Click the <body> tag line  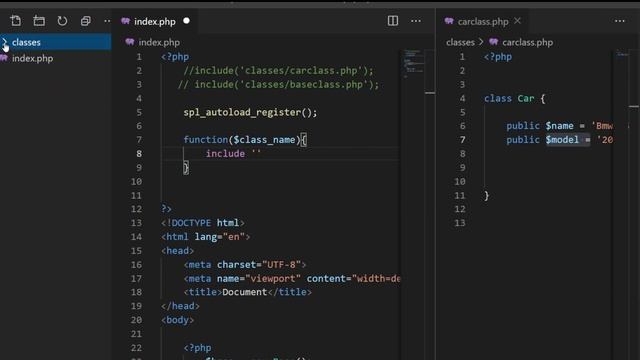tap(178, 320)
